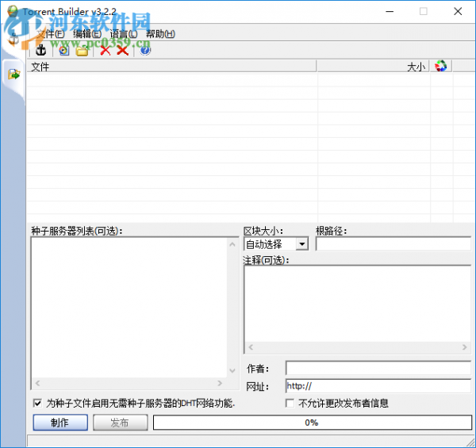
Task: Click the 网址 http:// input field
Action: click(378, 386)
